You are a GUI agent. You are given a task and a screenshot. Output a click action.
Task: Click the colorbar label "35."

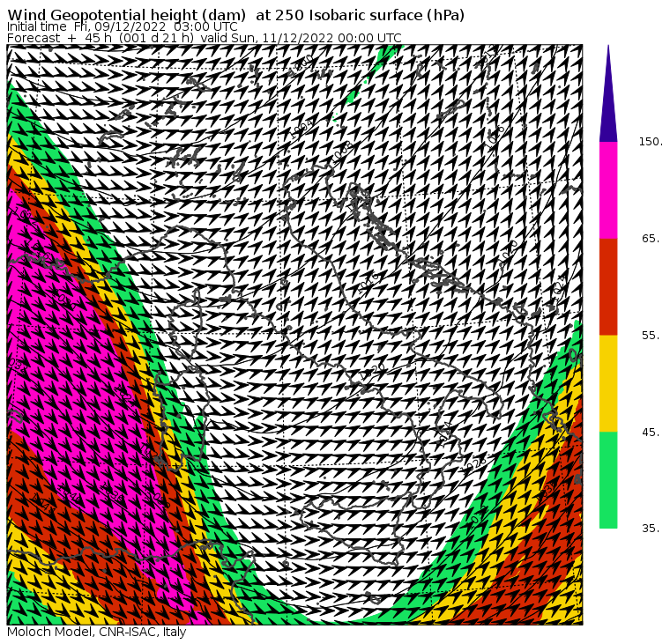[x=651, y=529]
